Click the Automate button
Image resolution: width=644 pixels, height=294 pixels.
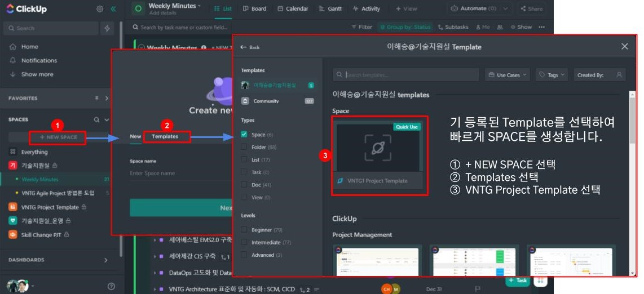pyautogui.click(x=474, y=8)
